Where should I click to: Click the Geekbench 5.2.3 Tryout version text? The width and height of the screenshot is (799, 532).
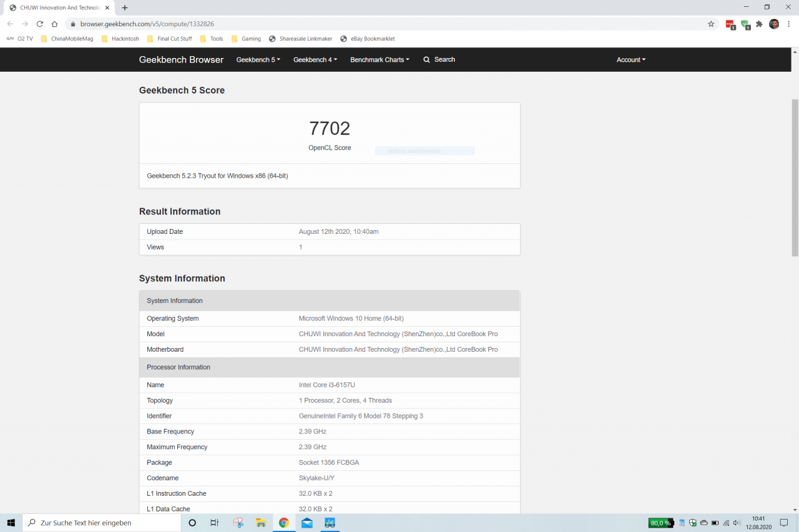click(x=217, y=176)
